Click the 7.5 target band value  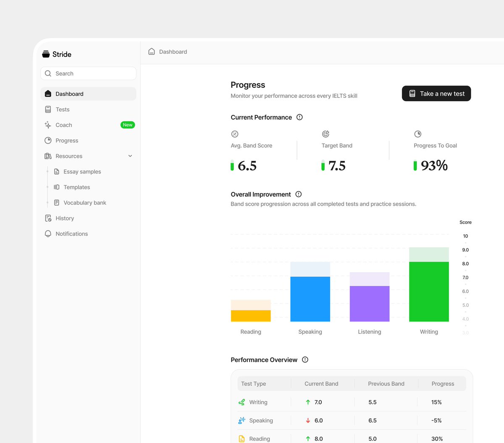tap(337, 166)
